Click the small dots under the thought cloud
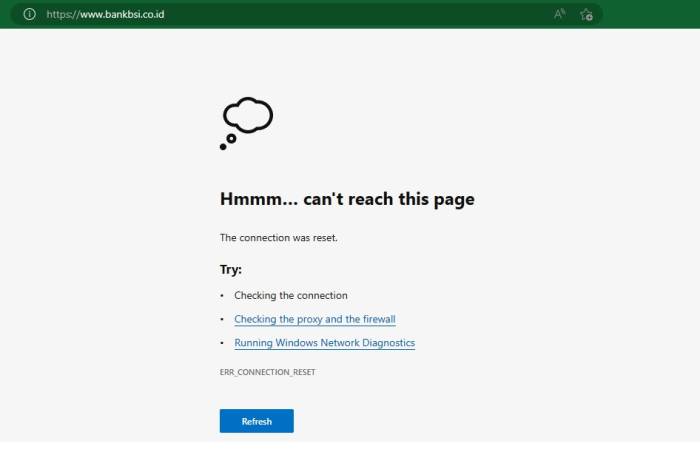 (x=225, y=144)
